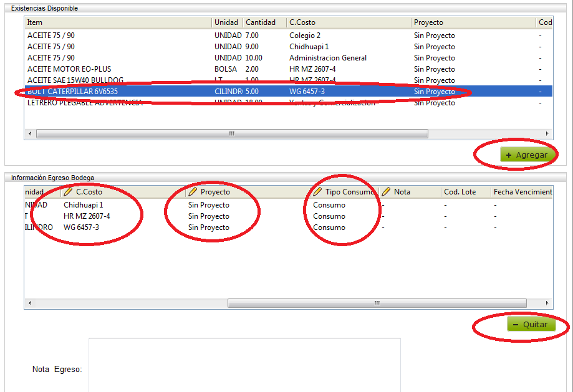Click quantity 7.00 in the Colegio 2 row
Screen dimensions: 573x392
(x=252, y=36)
